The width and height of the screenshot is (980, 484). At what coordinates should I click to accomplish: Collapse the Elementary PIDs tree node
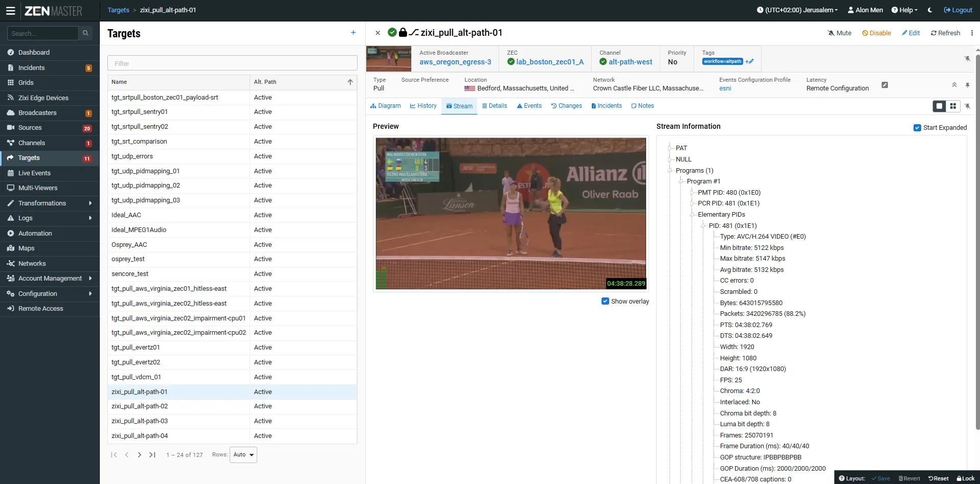[x=692, y=215]
